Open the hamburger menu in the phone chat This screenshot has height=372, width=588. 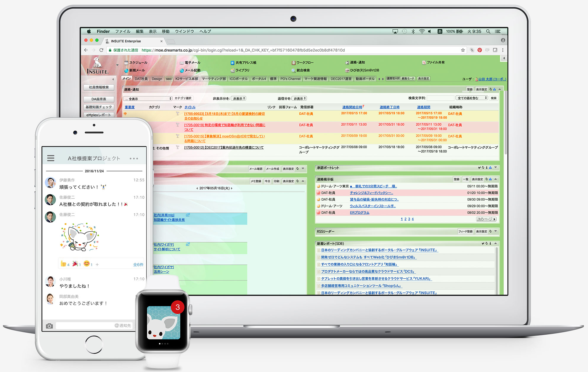pos(51,158)
